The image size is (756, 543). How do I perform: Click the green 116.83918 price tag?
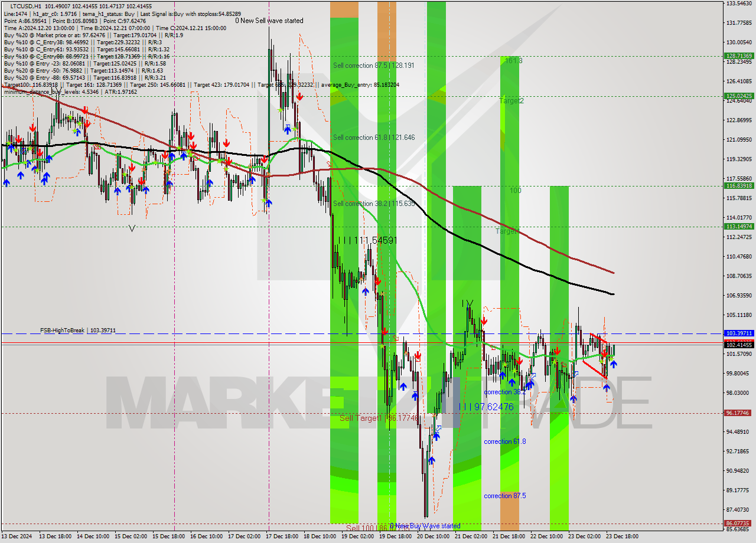point(739,185)
